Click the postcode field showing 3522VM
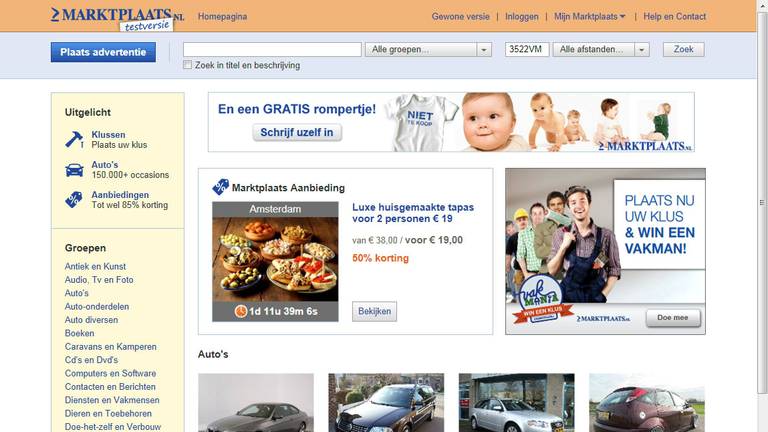The image size is (768, 432). tap(526, 49)
